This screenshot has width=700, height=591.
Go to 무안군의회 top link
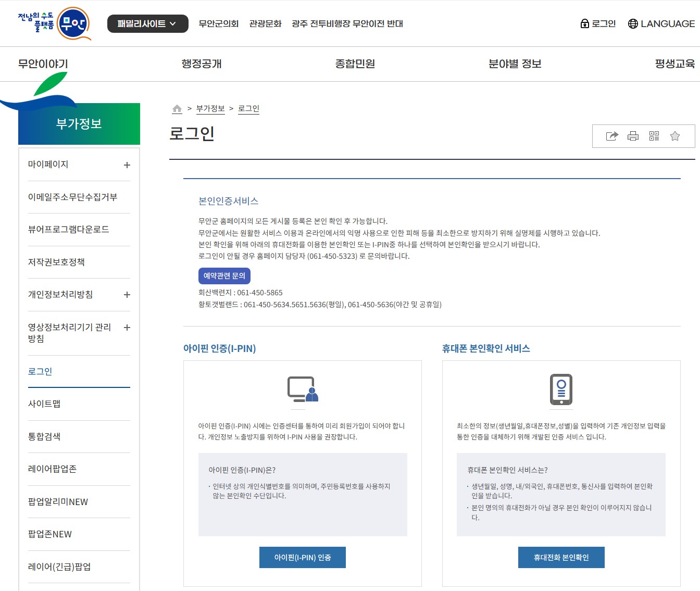coord(219,23)
